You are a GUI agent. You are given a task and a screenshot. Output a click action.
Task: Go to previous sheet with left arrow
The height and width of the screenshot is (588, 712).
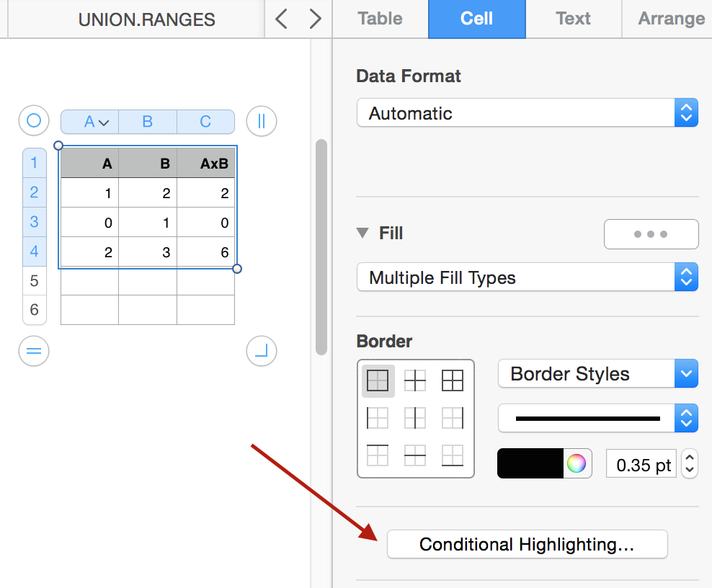coord(282,19)
